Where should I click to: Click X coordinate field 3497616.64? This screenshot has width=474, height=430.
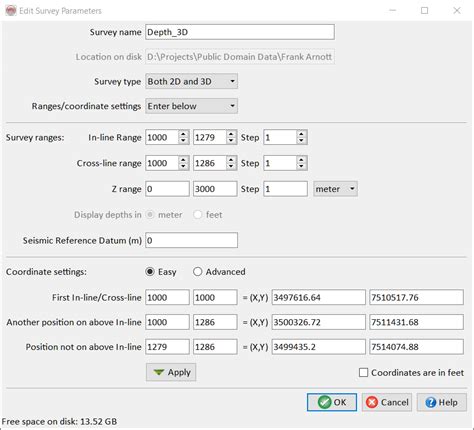click(x=319, y=297)
